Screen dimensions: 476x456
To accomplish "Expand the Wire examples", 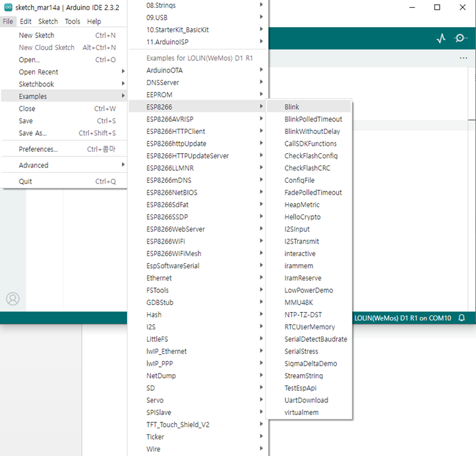I will (x=198, y=449).
